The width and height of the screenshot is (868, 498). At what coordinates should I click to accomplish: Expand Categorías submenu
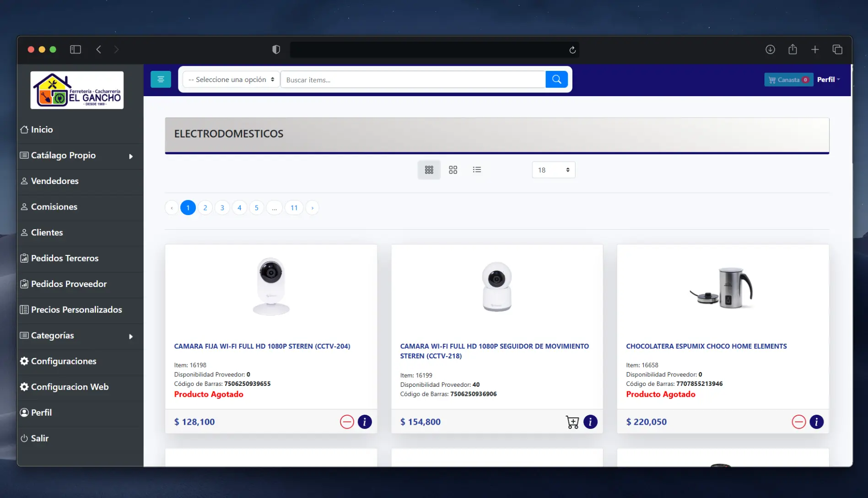pos(80,336)
